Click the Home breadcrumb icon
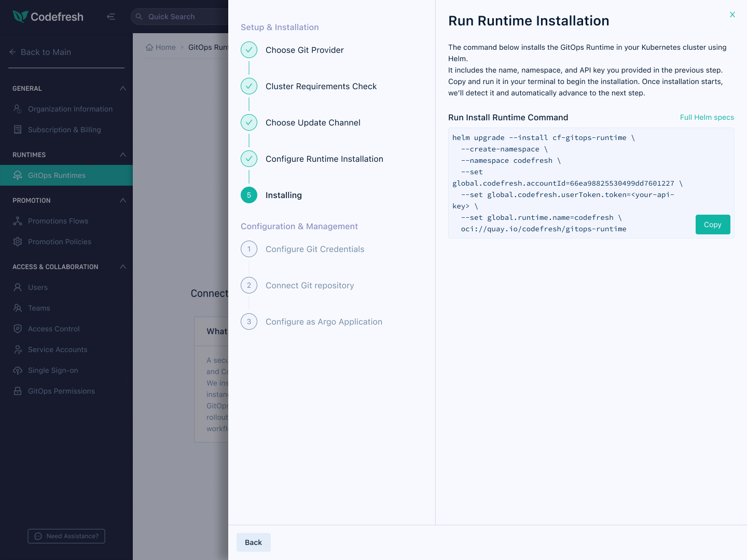 [x=149, y=47]
